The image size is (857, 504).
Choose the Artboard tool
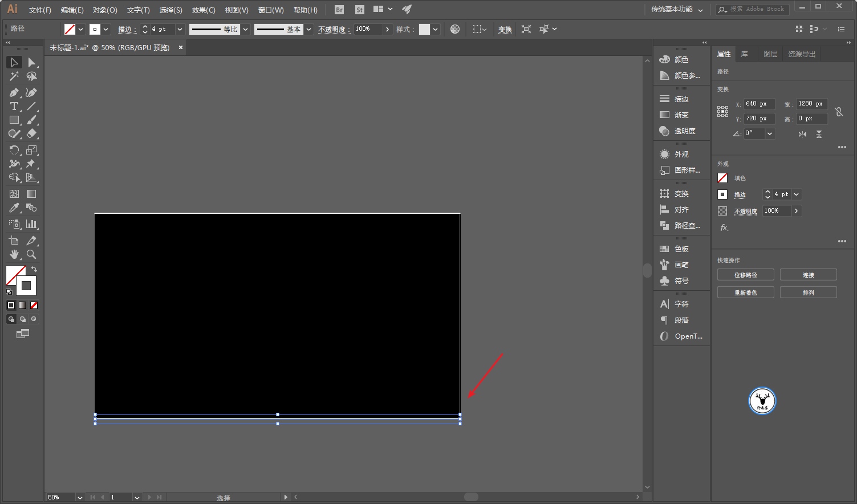(14, 241)
